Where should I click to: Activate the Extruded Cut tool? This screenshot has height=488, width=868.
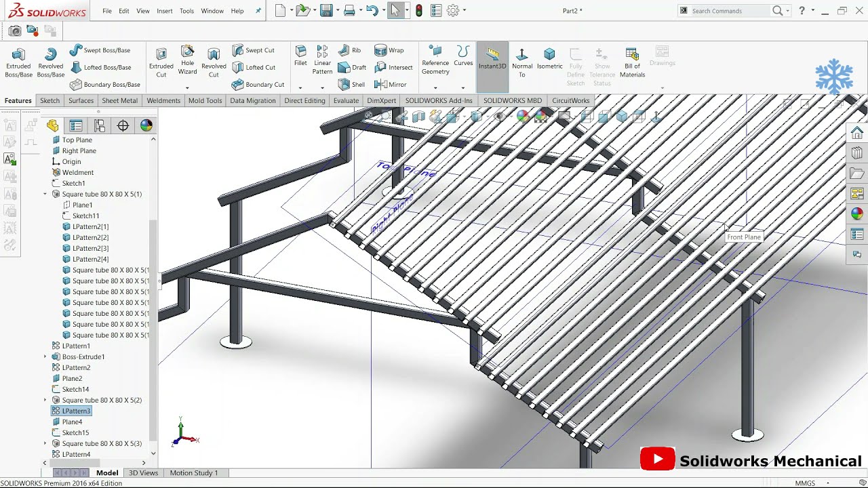pyautogui.click(x=161, y=62)
